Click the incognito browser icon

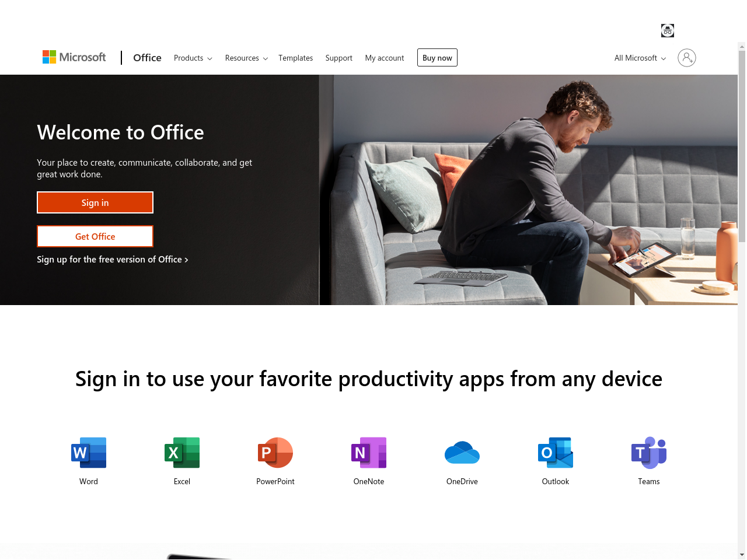[668, 31]
